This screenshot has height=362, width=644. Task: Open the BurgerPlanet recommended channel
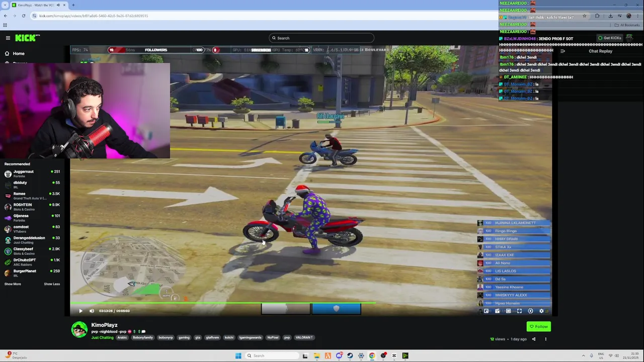tap(33, 273)
